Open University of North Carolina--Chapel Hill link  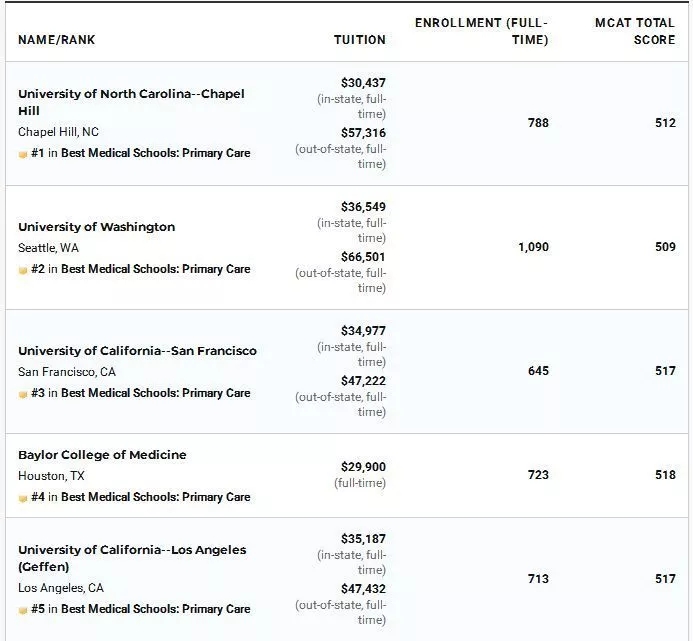coord(130,94)
